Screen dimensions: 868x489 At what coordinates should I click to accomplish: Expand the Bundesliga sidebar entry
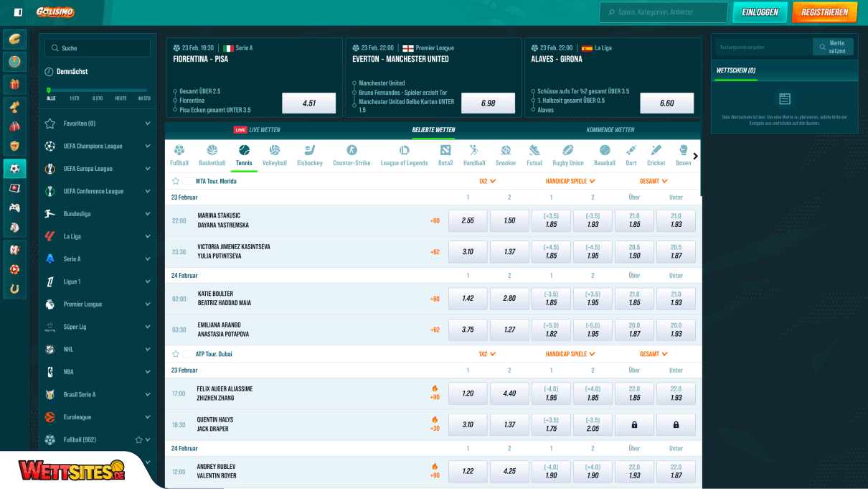click(x=147, y=214)
